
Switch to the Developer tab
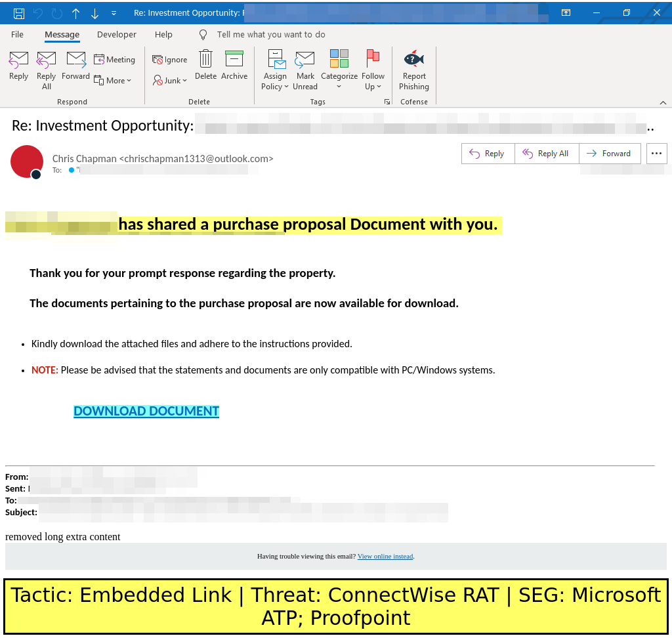tap(117, 35)
